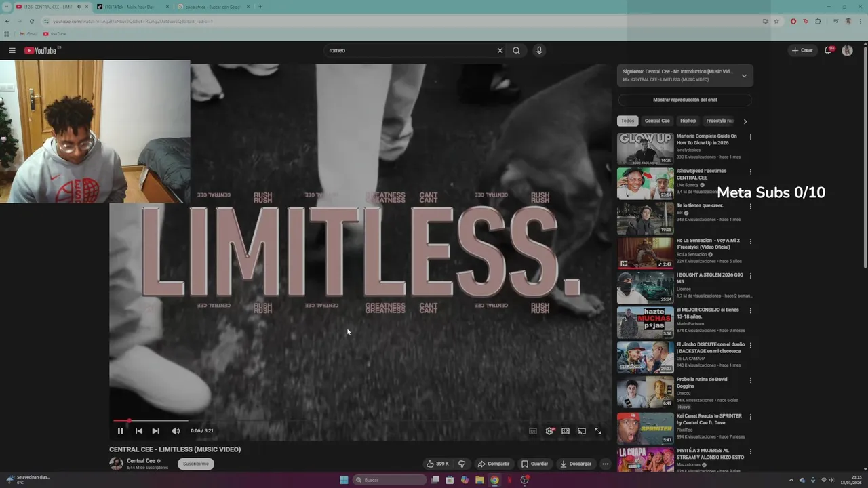Open the account avatar menu
The image size is (868, 488).
tap(847, 50)
